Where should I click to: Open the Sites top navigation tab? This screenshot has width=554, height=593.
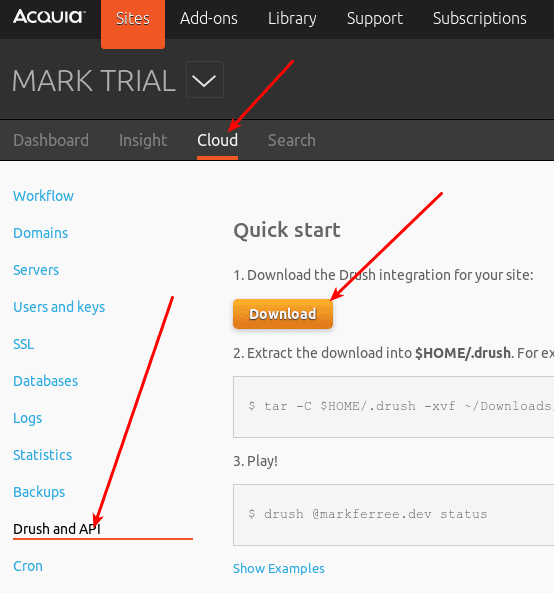[x=133, y=24]
